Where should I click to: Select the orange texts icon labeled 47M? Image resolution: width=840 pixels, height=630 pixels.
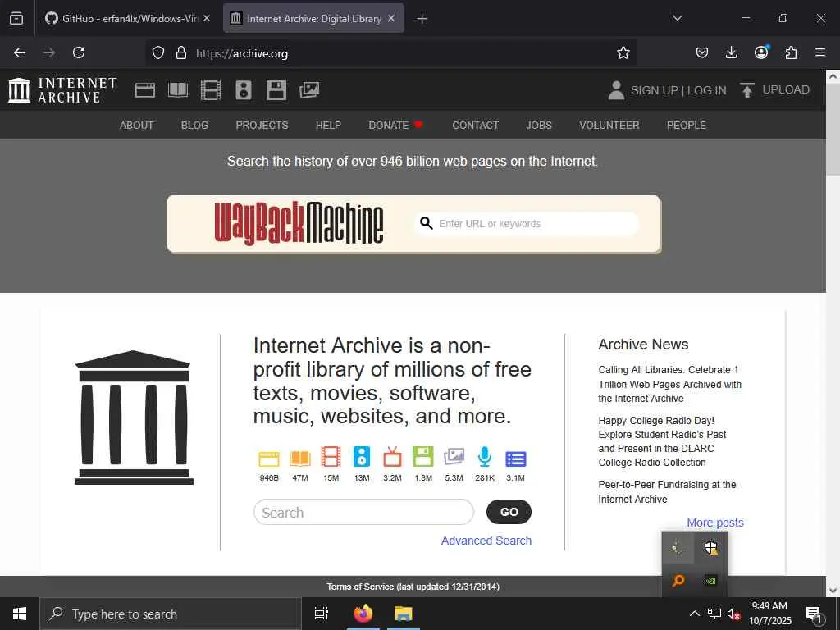pos(300,459)
